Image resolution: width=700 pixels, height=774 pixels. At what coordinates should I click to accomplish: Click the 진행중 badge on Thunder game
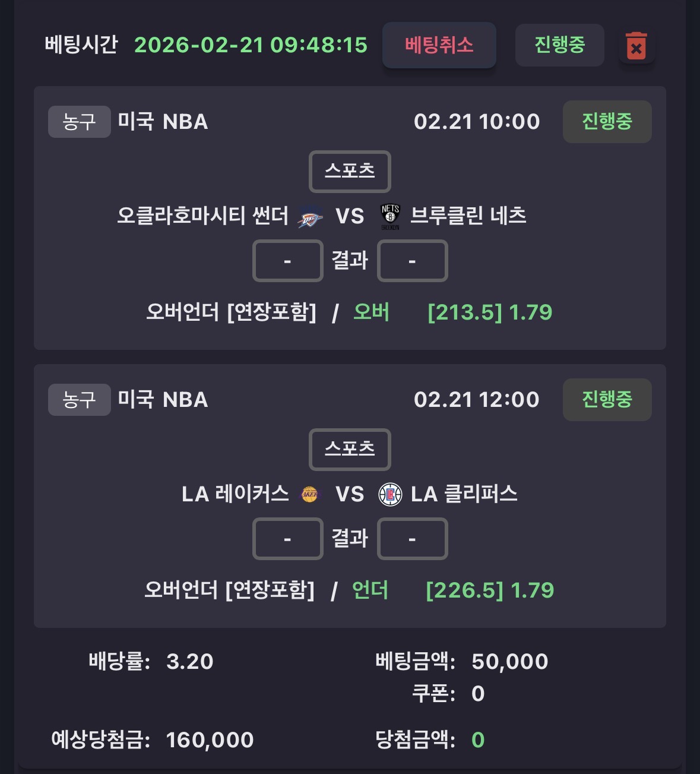point(607,122)
